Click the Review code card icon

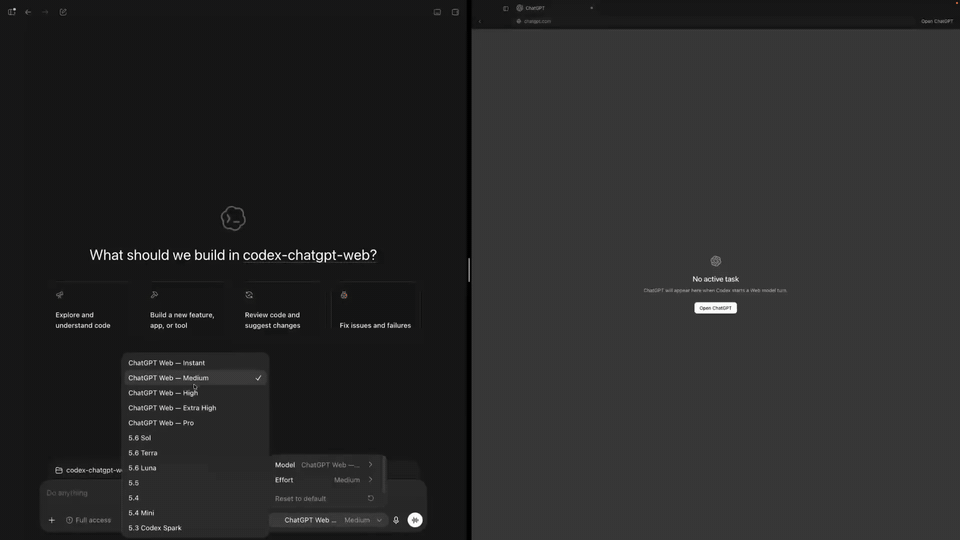(249, 294)
